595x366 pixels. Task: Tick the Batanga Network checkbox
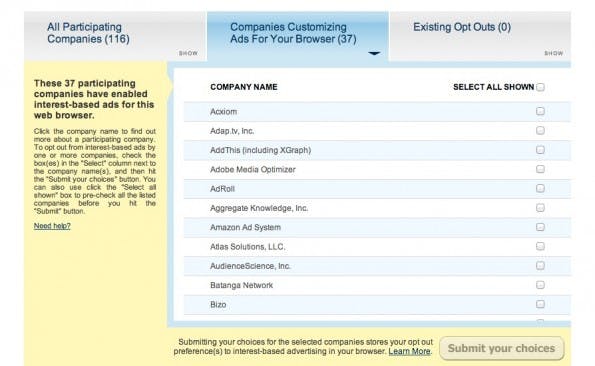point(540,285)
